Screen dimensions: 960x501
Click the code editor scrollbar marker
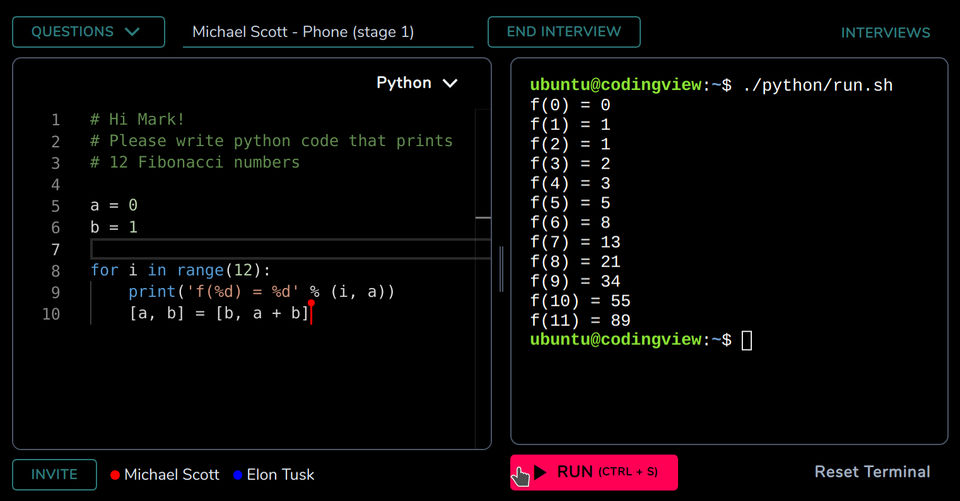point(483,217)
